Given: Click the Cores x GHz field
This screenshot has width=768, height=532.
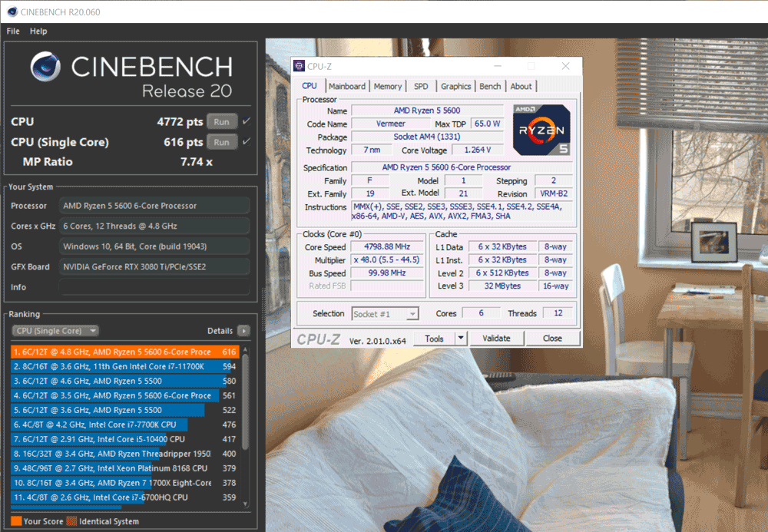Looking at the screenshot, I should [x=154, y=226].
